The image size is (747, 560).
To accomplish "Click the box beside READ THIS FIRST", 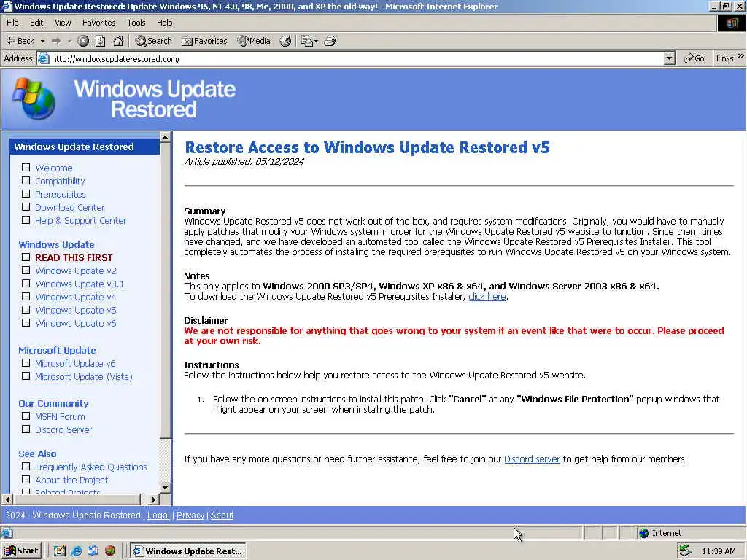I will pos(26,257).
